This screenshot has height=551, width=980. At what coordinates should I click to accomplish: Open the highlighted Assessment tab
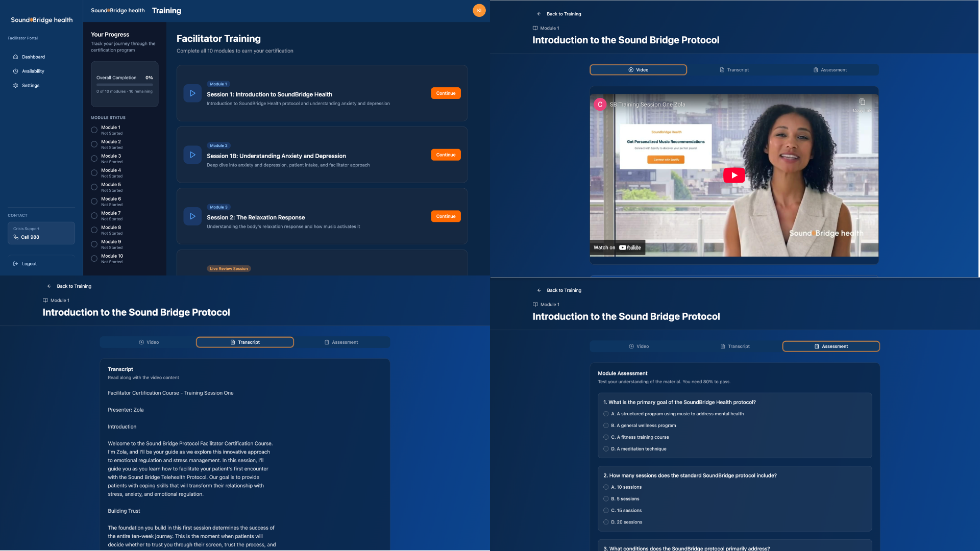[x=831, y=346]
